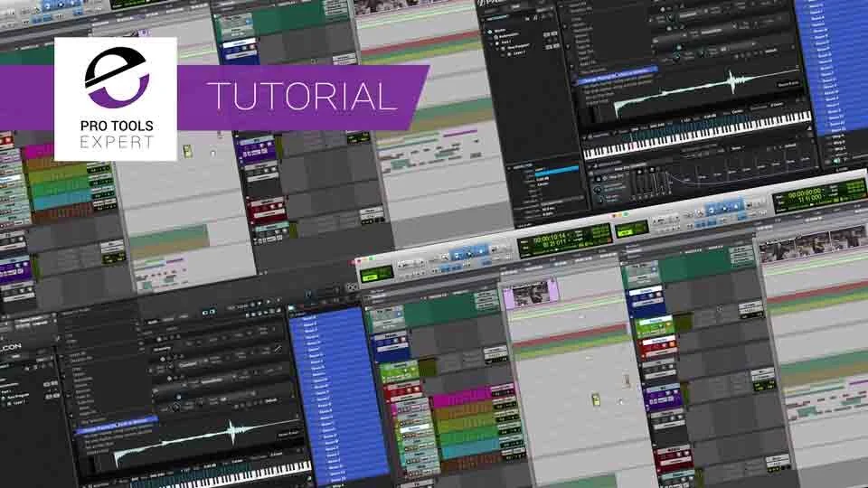
Task: Select the blue-named track in front window
Action: point(391,346)
